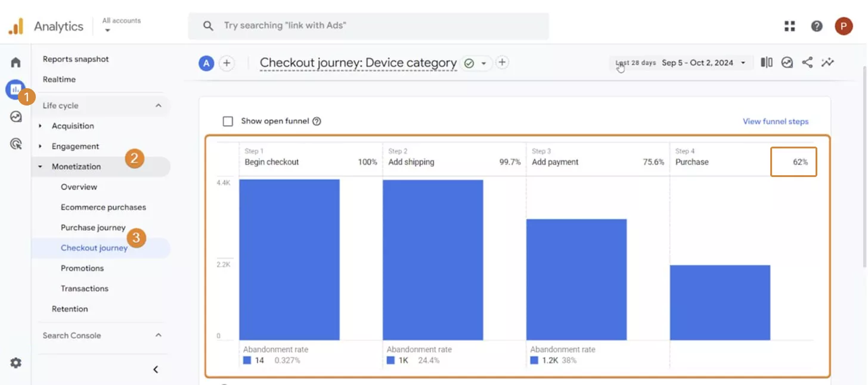Image resolution: width=868 pixels, height=385 pixels.
Task: Click the search bar field
Action: (368, 26)
